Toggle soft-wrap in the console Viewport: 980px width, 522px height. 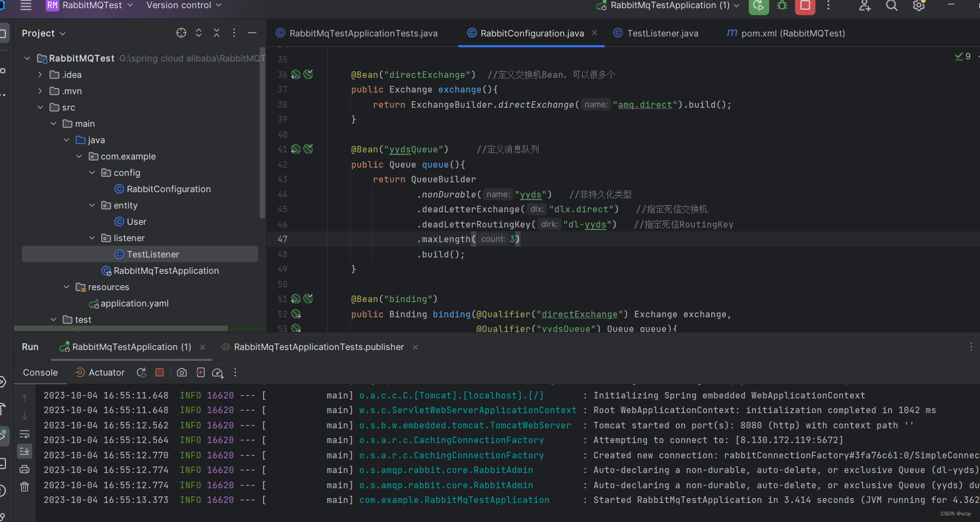(24, 434)
